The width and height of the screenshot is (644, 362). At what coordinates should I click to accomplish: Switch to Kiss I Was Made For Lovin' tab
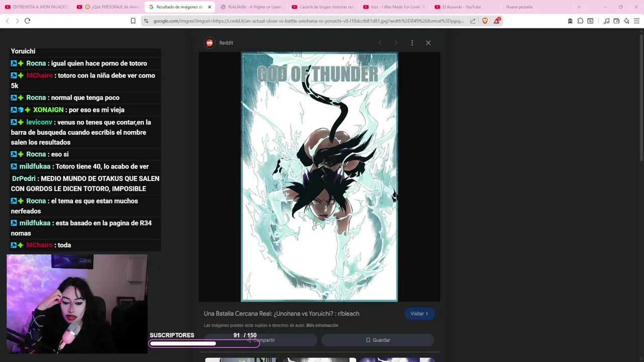point(395,7)
